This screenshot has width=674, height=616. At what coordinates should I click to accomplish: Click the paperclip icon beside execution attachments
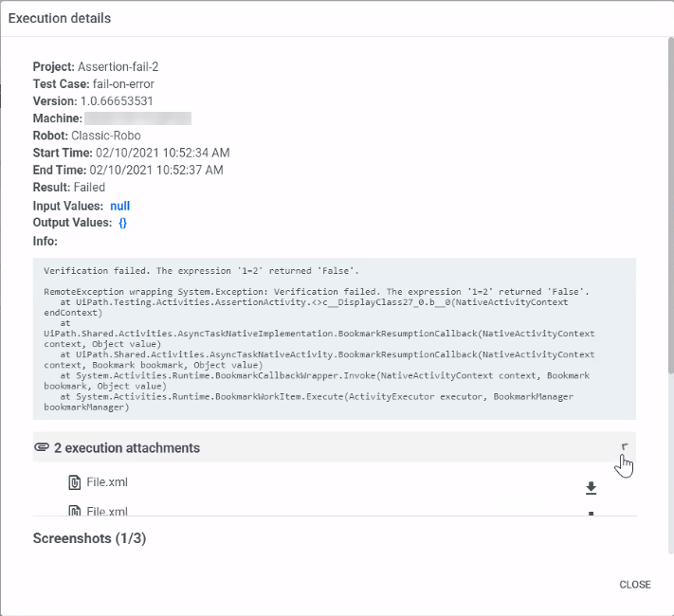(x=41, y=447)
